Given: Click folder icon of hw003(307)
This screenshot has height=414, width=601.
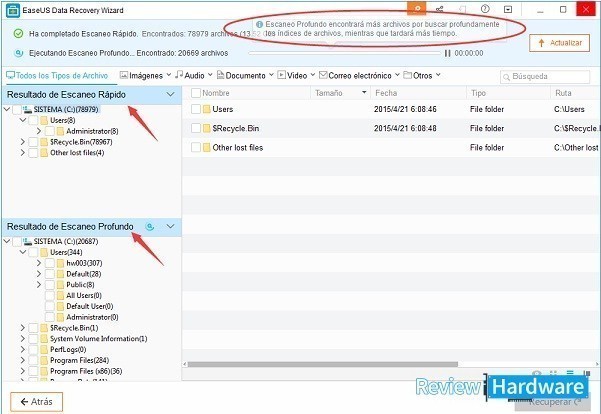Looking at the screenshot, I should tap(60, 263).
